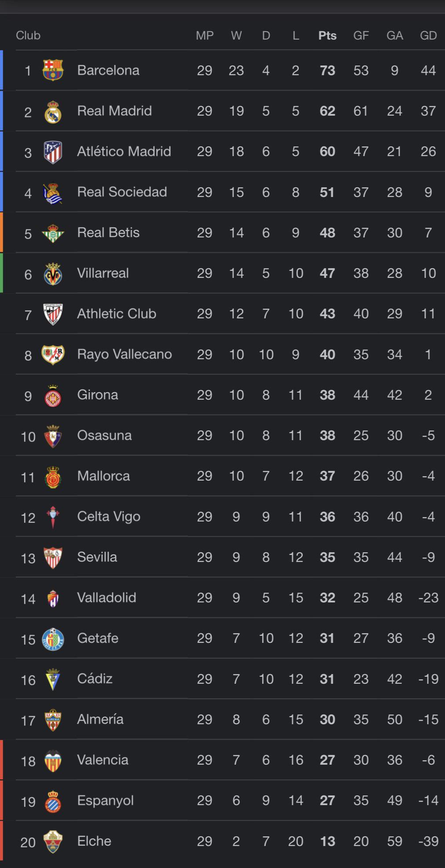Viewport: 445px width, 868px height.
Task: Click the Real Sociedad crest icon
Action: click(x=53, y=193)
